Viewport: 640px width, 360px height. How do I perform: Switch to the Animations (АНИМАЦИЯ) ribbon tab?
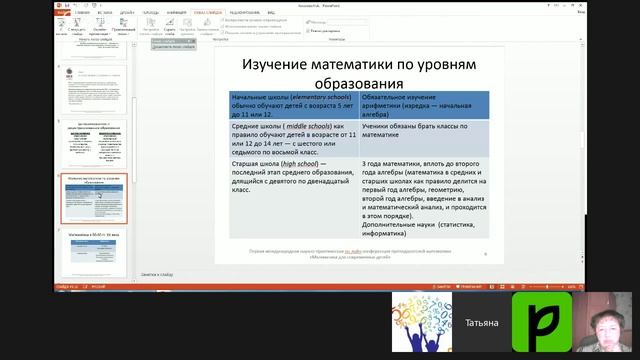click(176, 13)
